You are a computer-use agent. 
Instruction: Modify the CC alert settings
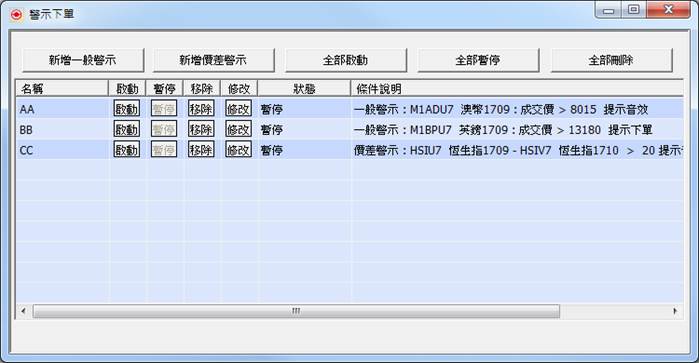pos(238,150)
